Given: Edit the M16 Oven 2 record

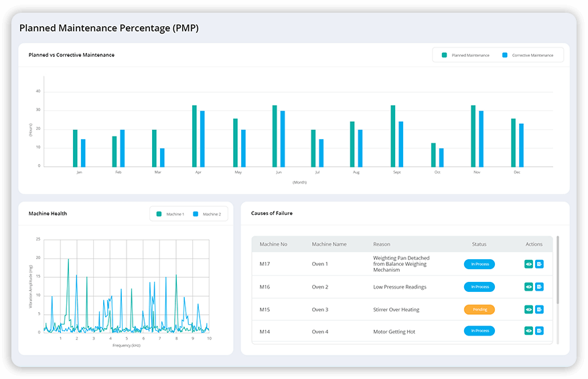Looking at the screenshot, I should click(x=539, y=287).
